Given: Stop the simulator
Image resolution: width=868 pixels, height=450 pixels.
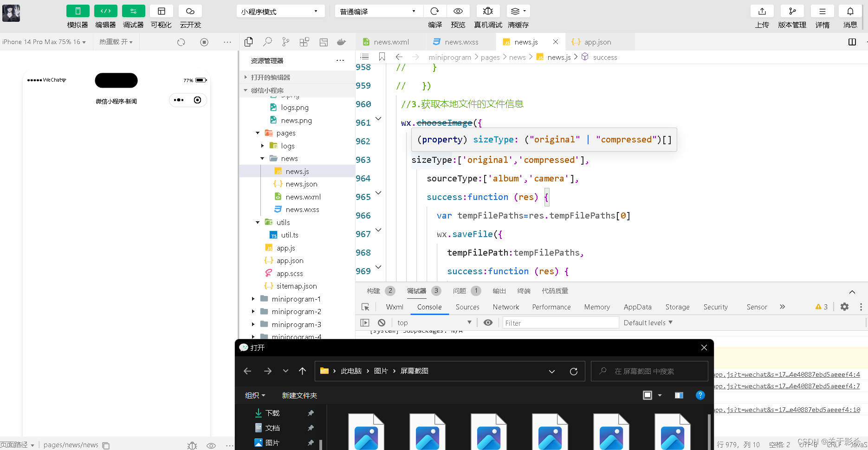Looking at the screenshot, I should tap(204, 42).
